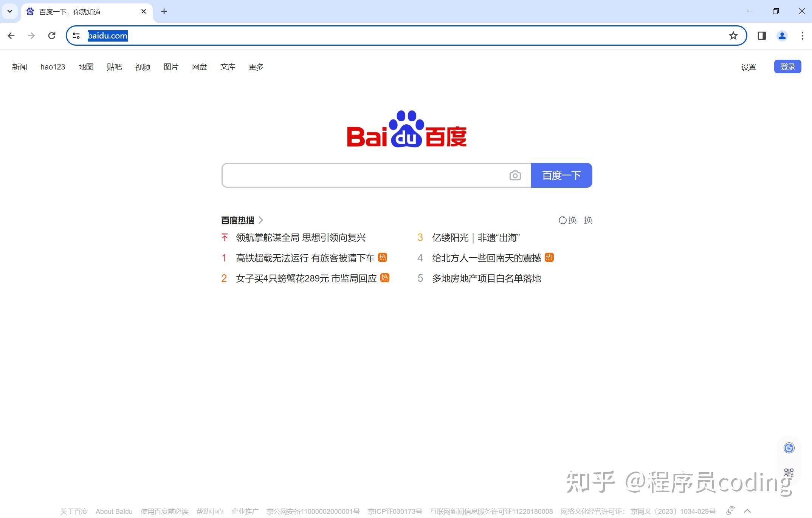
Task: Click 帮助中心 footer link
Action: (210, 511)
